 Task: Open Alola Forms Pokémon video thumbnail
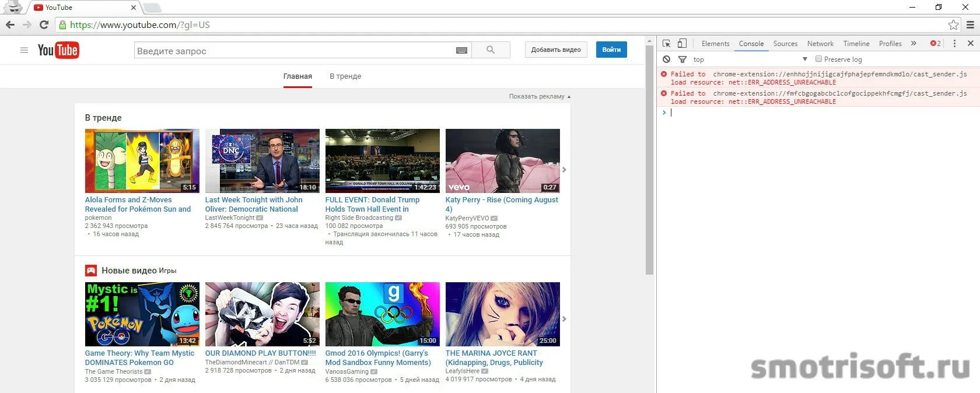coord(142,161)
